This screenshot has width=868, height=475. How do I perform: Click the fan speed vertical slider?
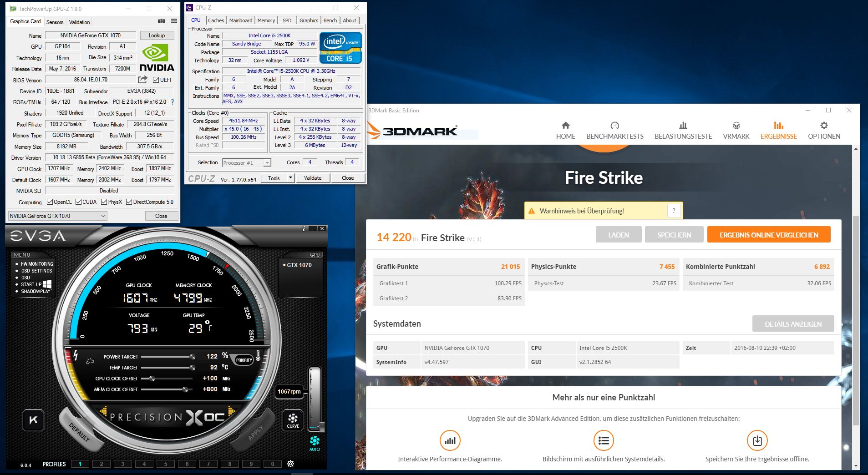(x=315, y=399)
